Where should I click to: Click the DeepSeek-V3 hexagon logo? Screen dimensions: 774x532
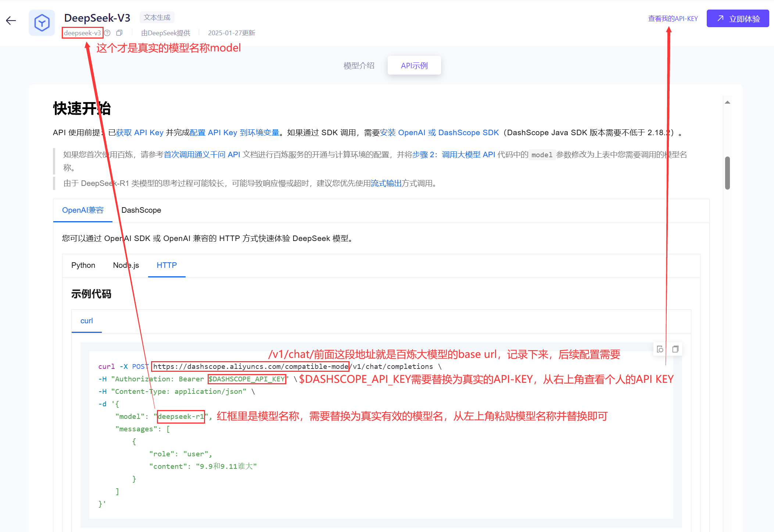(x=42, y=23)
